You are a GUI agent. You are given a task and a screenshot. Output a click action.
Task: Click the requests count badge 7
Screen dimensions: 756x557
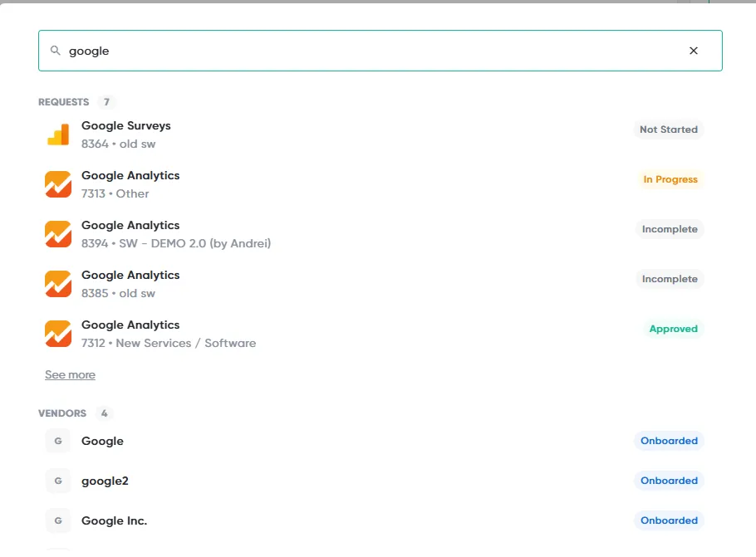point(106,102)
